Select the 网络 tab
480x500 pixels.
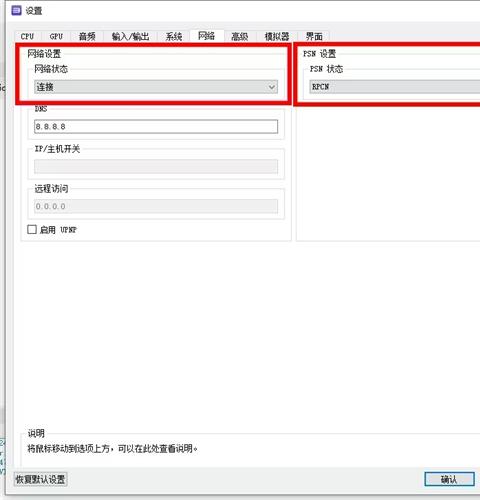coord(206,36)
